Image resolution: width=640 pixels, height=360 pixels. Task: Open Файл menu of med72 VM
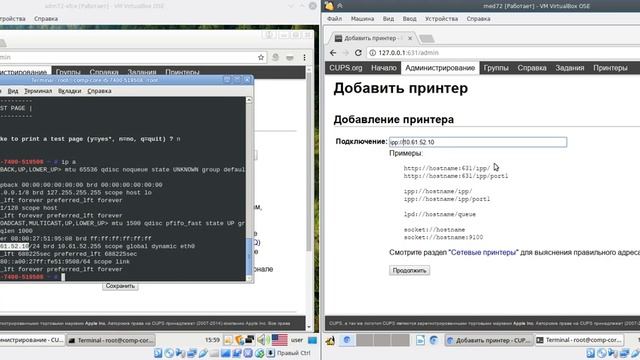click(334, 19)
